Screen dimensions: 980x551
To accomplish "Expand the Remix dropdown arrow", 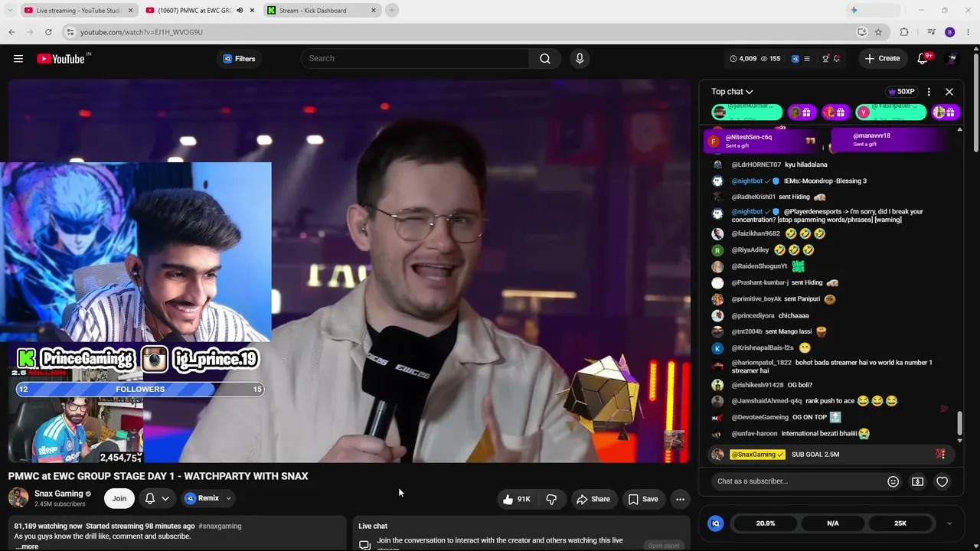I will 228,498.
